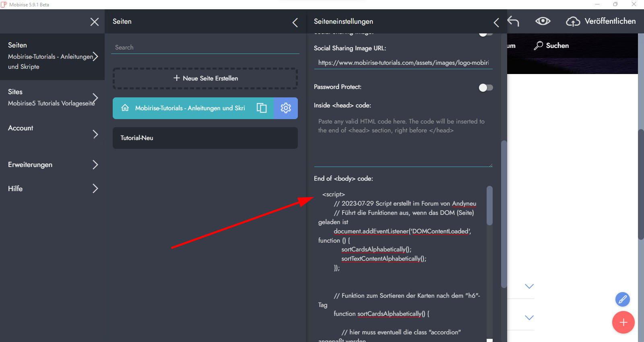Click the blue pencil edit button
644x342 pixels.
pos(622,299)
